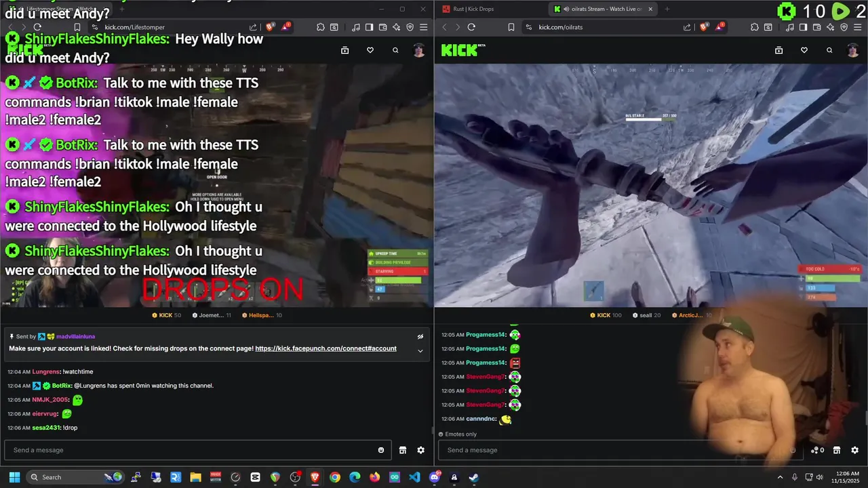Screen dimensions: 868x488
Task: Open File Explorer from taskbar
Action: point(195,477)
